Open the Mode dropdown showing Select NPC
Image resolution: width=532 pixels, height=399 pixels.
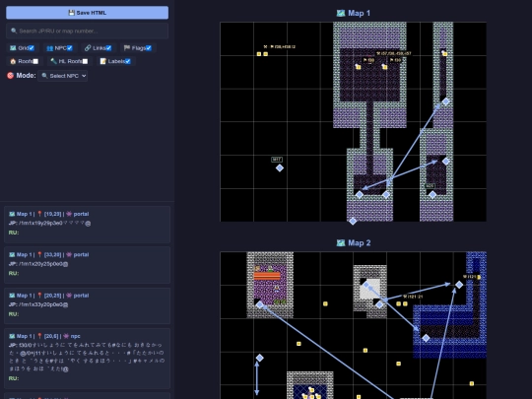[63, 76]
